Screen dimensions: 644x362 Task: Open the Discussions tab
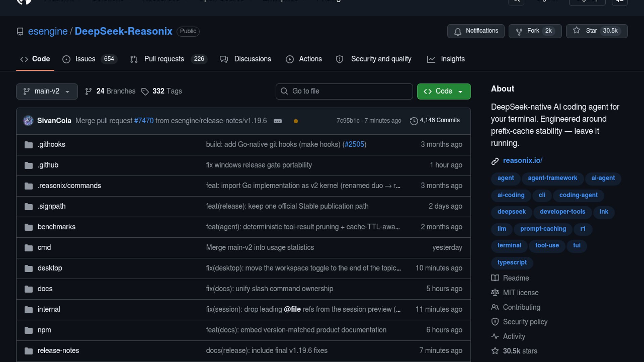pyautogui.click(x=245, y=59)
